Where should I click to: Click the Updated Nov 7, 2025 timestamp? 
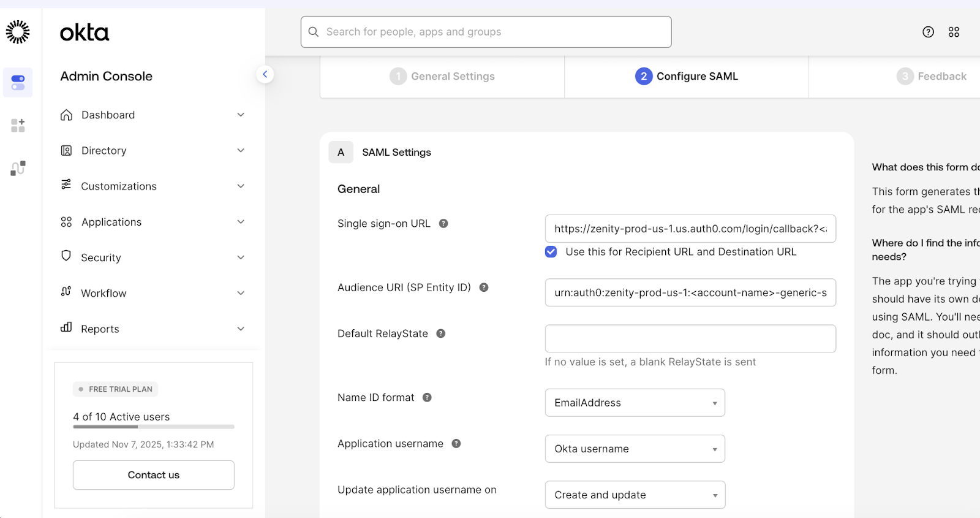[143, 444]
